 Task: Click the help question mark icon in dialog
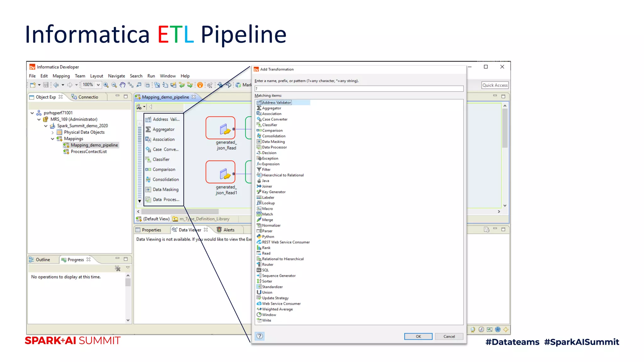260,336
